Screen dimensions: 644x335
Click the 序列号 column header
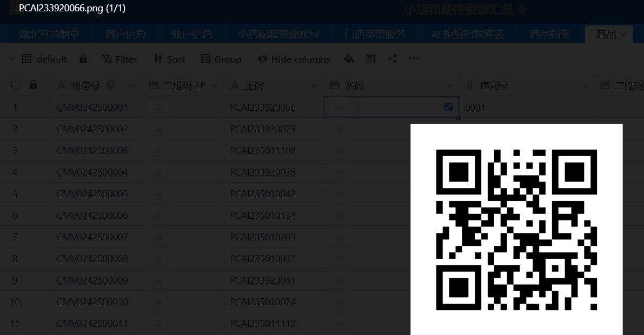pos(527,85)
